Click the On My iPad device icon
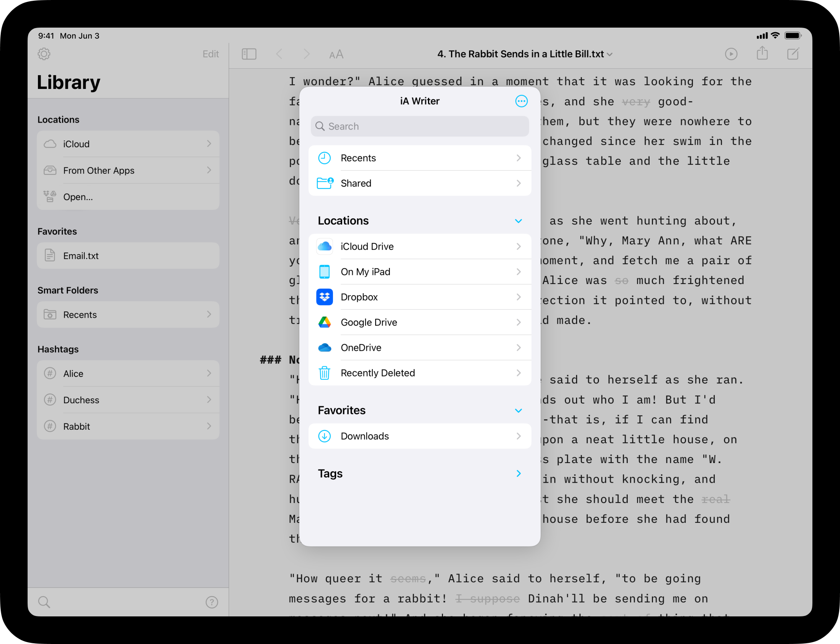840x644 pixels. click(325, 272)
